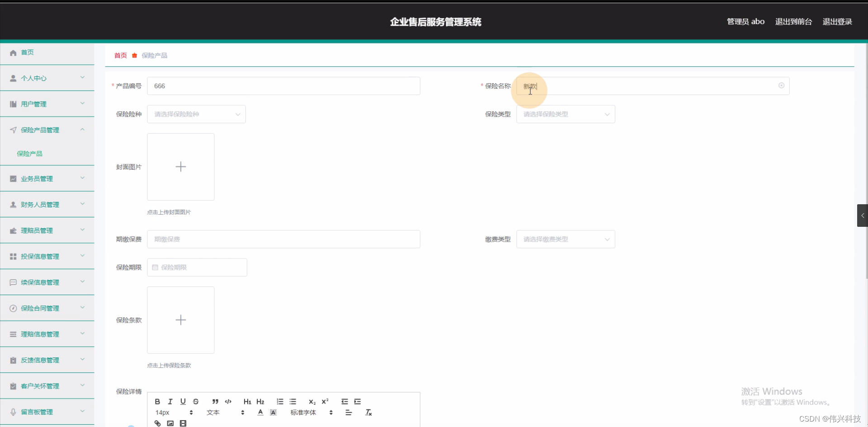This screenshot has width=868, height=427.
Task: Insert an ordered list in the editor
Action: [x=280, y=402]
